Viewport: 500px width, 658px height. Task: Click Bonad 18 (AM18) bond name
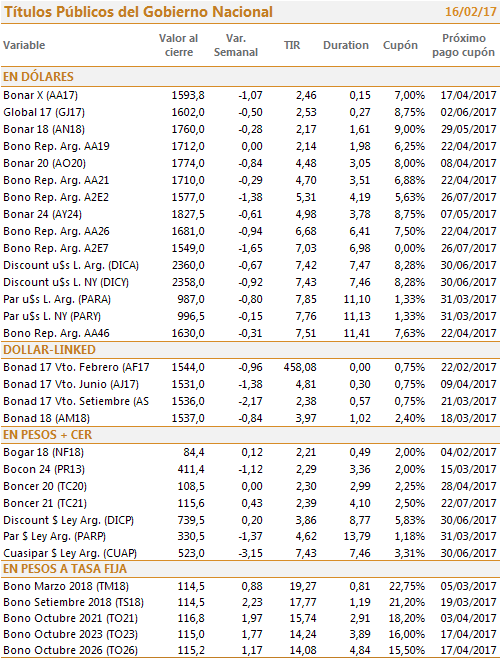coord(46,418)
